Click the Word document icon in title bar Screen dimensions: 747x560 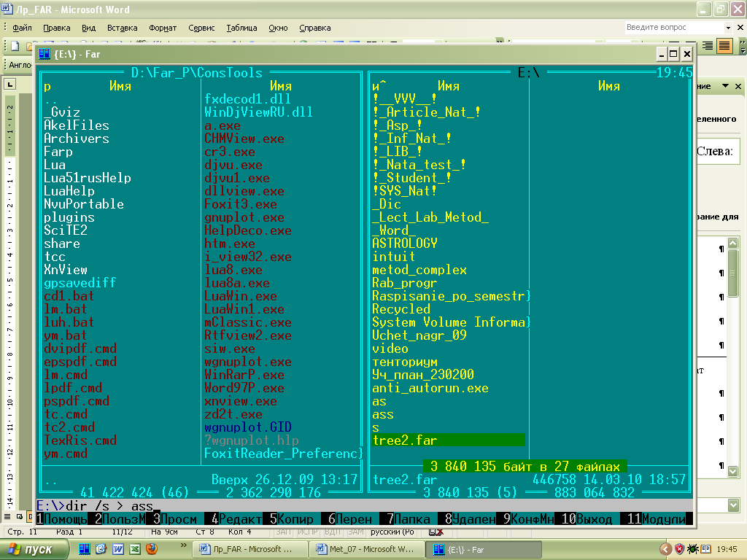coord(7,9)
